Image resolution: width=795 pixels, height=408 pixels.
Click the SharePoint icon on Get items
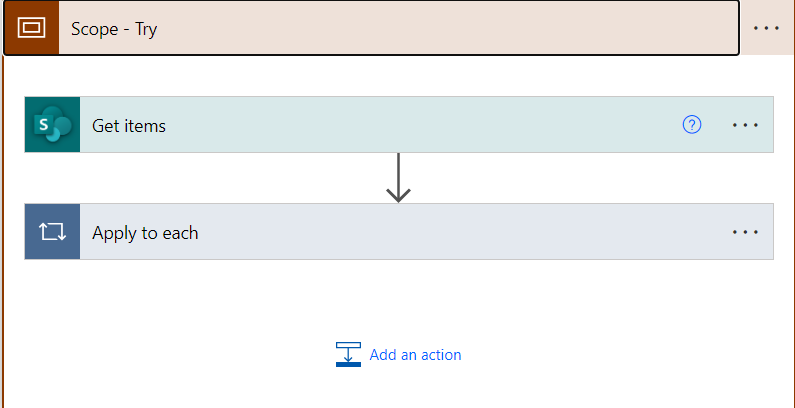52,125
